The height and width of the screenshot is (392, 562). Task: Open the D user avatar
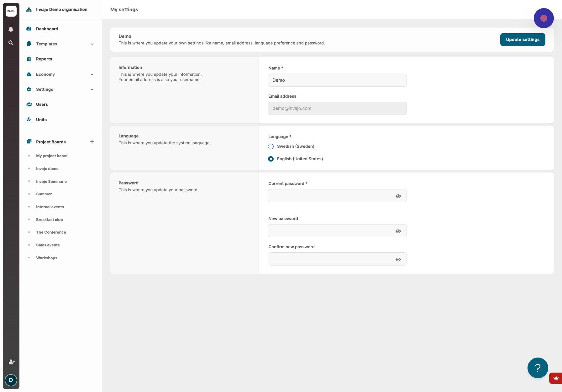(11, 380)
